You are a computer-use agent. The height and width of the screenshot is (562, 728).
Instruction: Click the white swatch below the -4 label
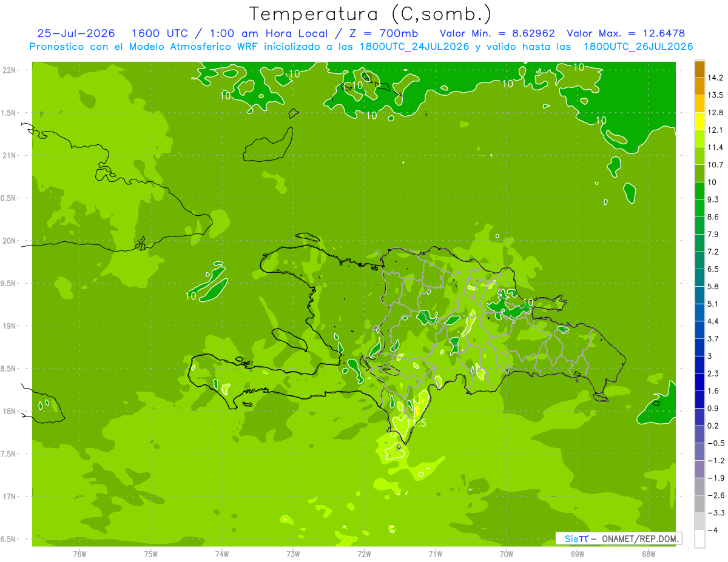[x=699, y=539]
